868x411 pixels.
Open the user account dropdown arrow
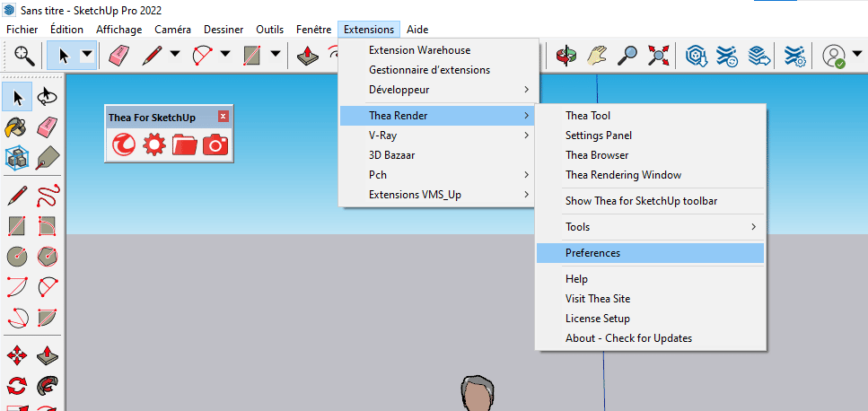pyautogui.click(x=857, y=54)
